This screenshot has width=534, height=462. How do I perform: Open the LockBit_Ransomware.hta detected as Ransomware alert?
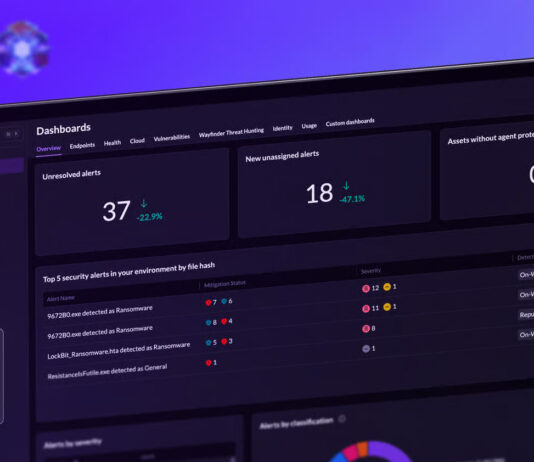click(x=119, y=351)
